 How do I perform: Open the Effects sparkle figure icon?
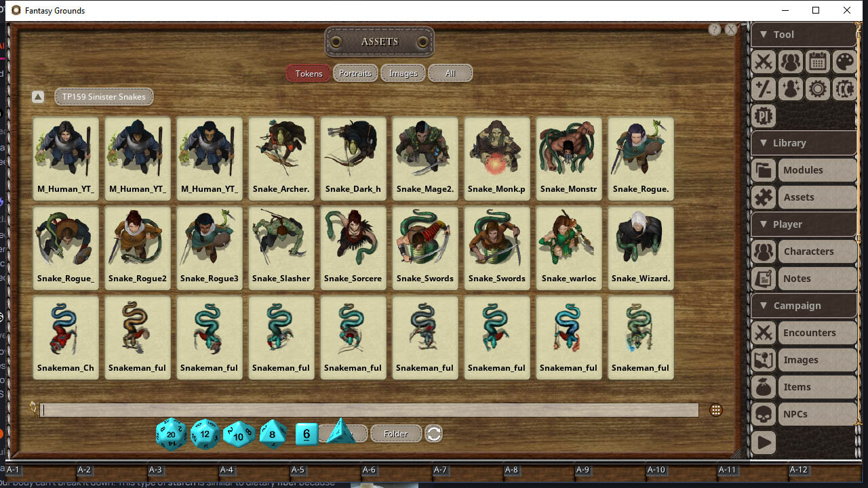(791, 89)
